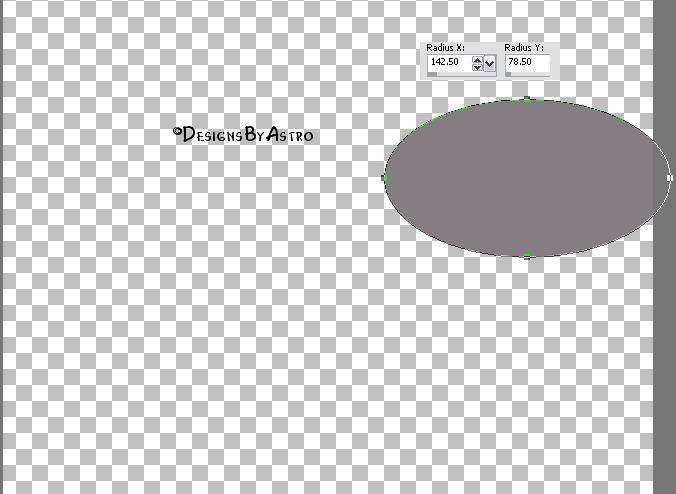Decrease Radius X with the down arrow
676x494 pixels.
(477, 67)
